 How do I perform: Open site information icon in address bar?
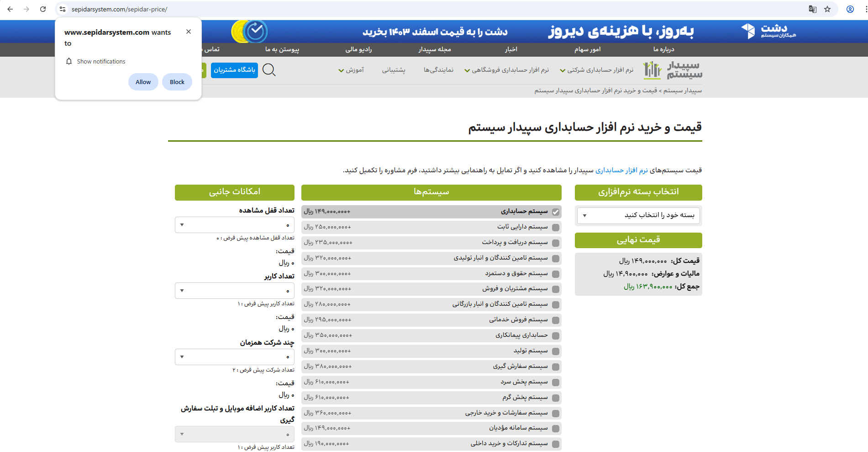[x=63, y=9]
